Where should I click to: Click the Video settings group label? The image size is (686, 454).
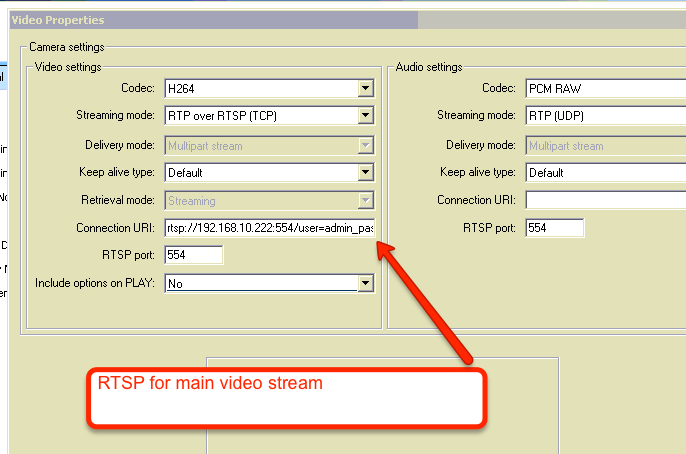(x=68, y=67)
